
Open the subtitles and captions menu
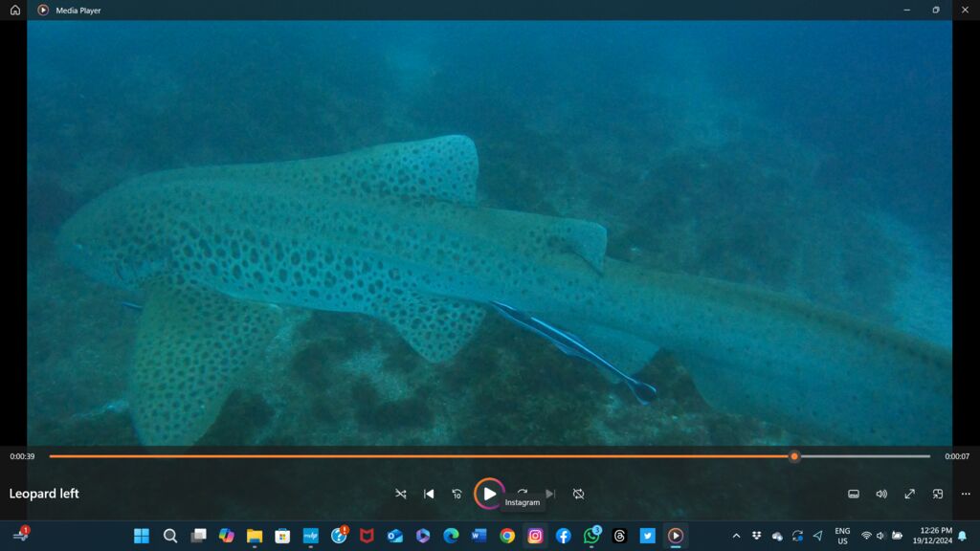coord(854,494)
